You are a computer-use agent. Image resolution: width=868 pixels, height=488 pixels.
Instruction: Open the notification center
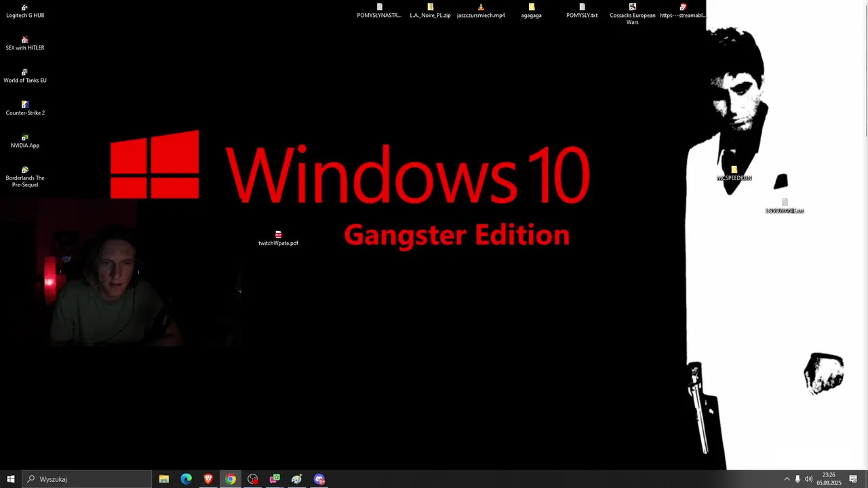(853, 479)
